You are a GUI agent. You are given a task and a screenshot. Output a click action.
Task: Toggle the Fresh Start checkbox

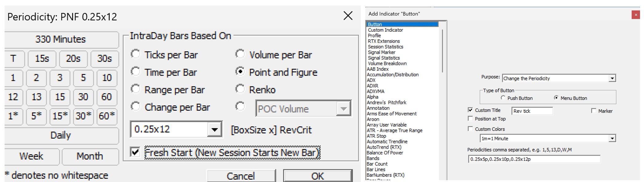[135, 152]
